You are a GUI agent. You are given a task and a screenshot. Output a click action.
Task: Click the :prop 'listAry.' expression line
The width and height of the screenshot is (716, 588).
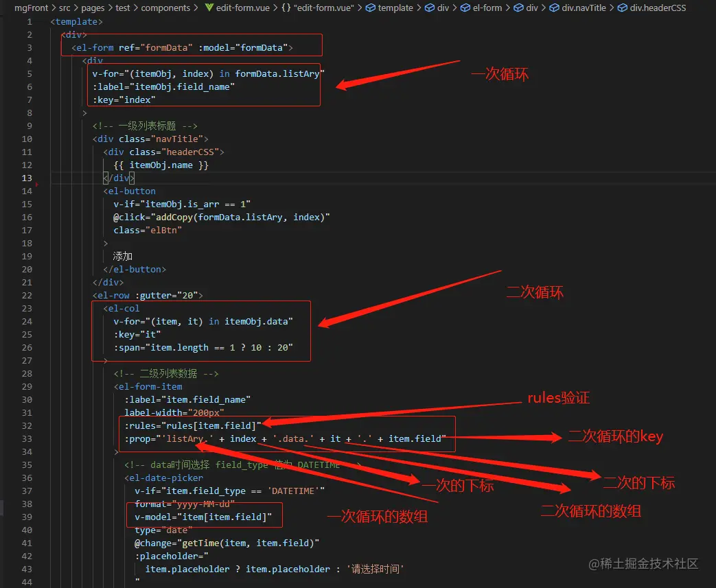285,438
